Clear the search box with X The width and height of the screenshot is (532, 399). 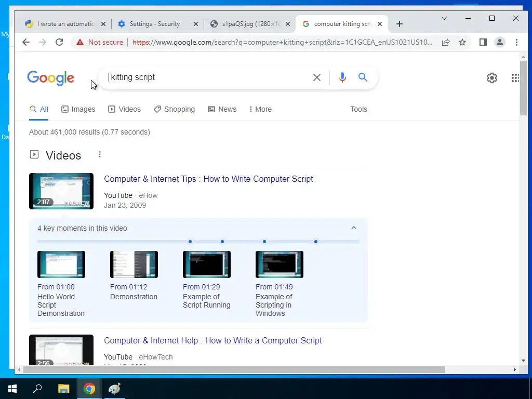click(x=316, y=77)
